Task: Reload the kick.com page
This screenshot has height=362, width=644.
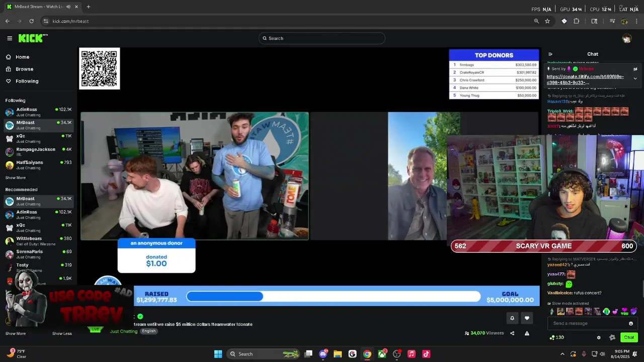Action: coord(31,21)
